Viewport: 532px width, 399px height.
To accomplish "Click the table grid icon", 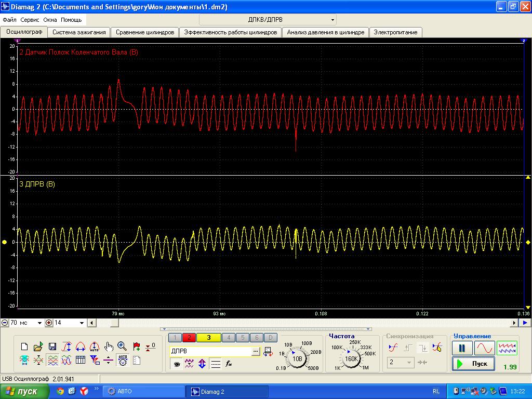I will (x=81, y=360).
